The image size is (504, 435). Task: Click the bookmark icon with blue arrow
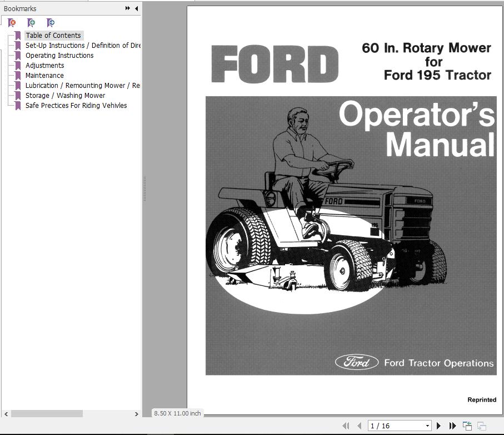51,22
